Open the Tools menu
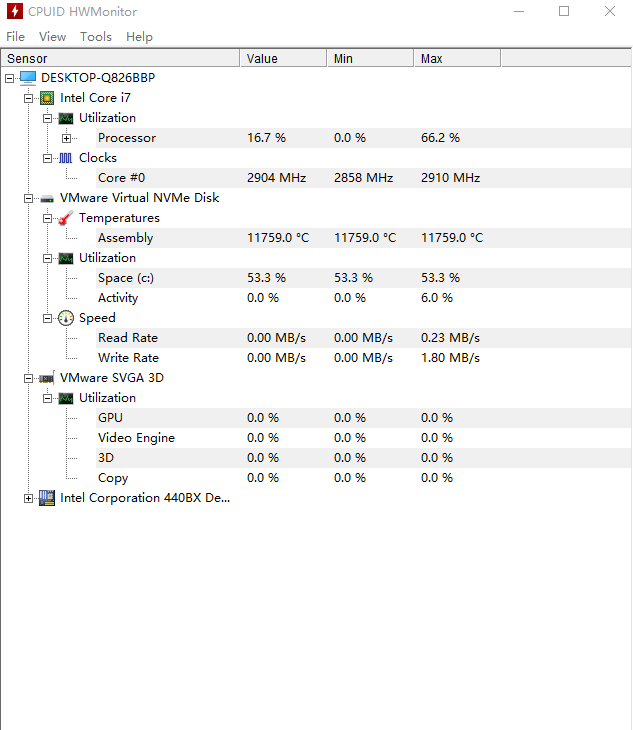 coord(96,37)
